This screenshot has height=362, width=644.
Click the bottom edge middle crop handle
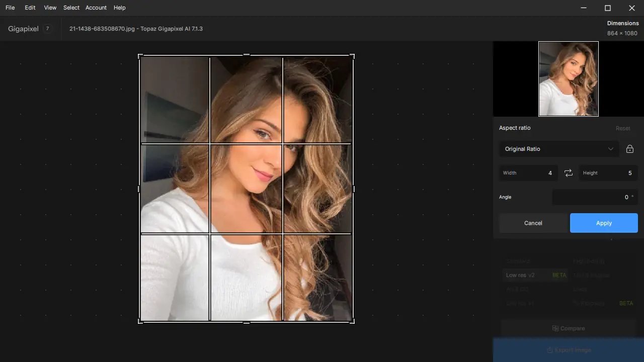[x=247, y=322]
